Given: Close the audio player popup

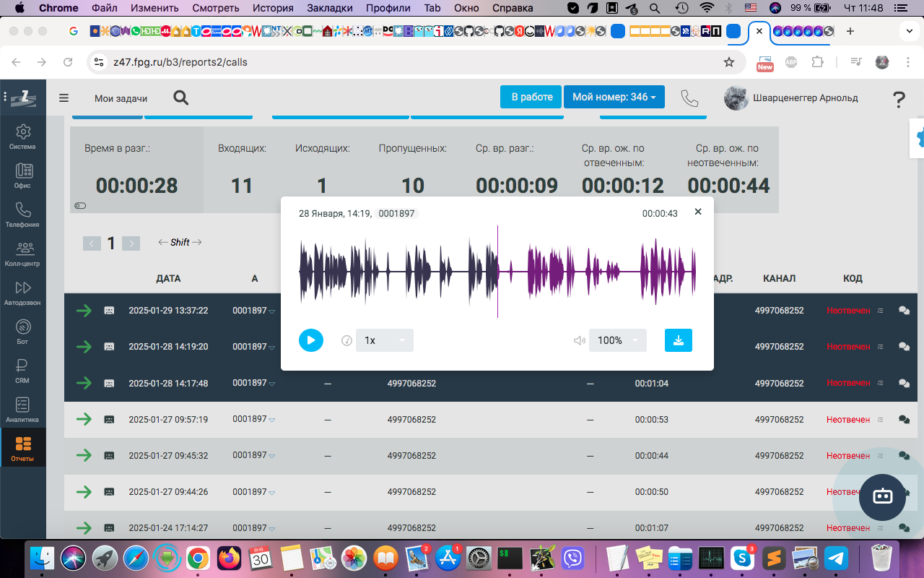Looking at the screenshot, I should coord(697,212).
